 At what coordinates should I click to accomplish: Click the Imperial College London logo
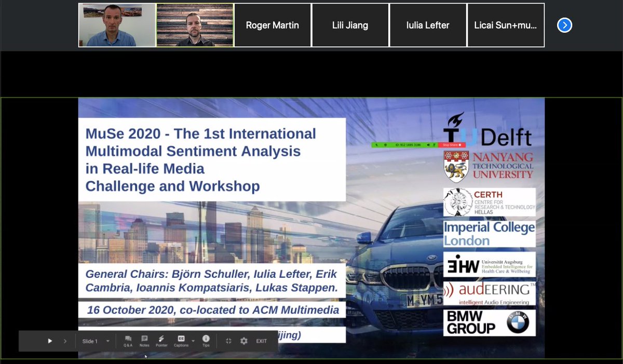(x=490, y=234)
